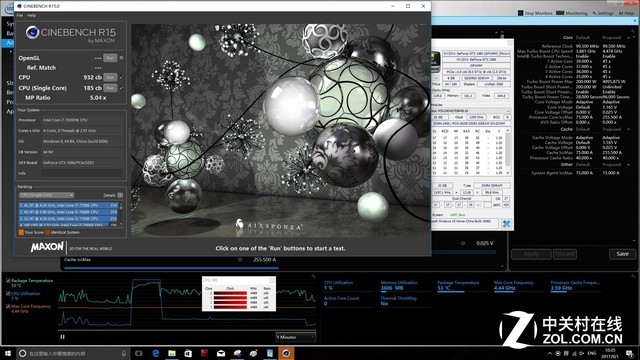Open the 5 Minutes time range dropdown
This screenshot has width=640, height=360.
pyautogui.click(x=296, y=337)
